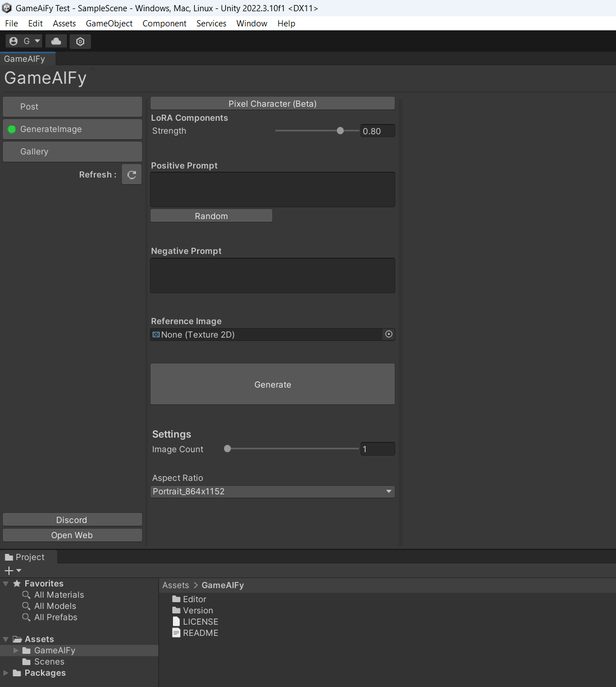Open the Help menu
616x687 pixels.
click(286, 24)
